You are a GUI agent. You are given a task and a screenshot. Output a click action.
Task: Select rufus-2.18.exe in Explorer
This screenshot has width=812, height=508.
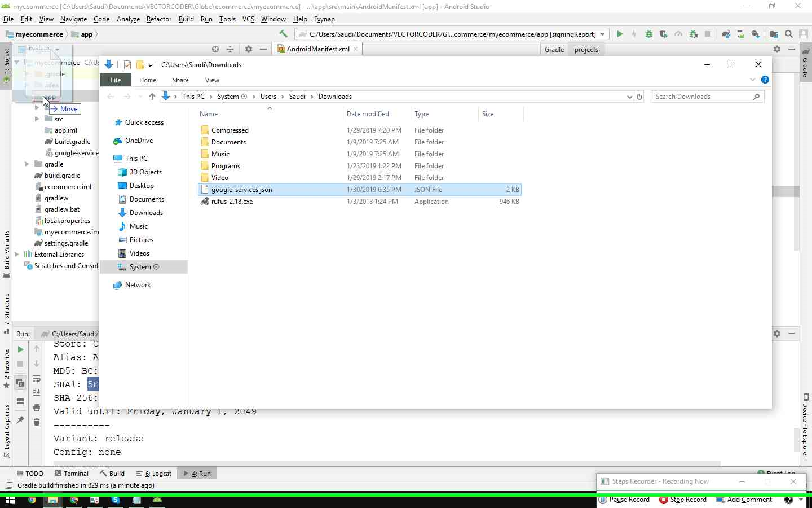(x=360, y=202)
